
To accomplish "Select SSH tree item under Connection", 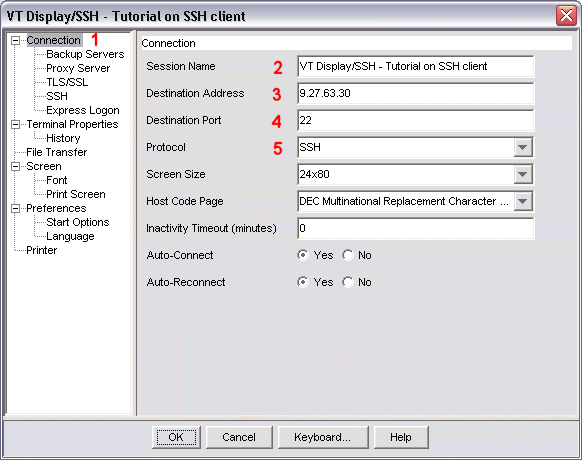I will (57, 96).
